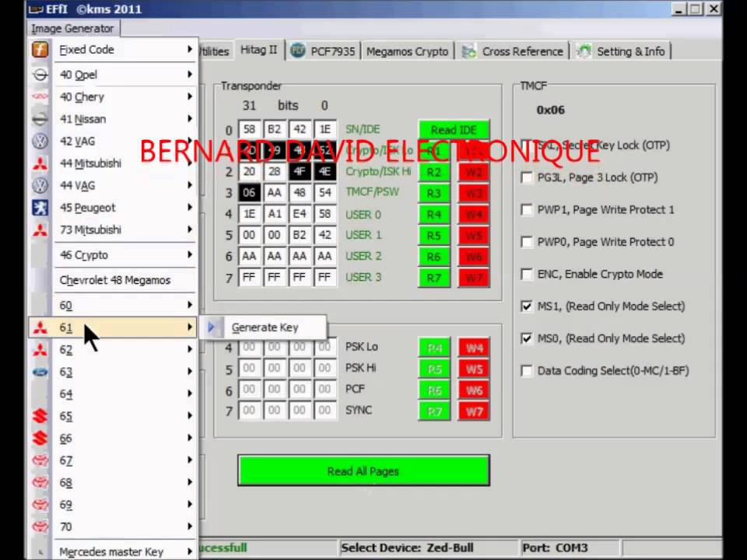
Task: Uncheck MS1 Read Only Mode Select
Action: [527, 306]
